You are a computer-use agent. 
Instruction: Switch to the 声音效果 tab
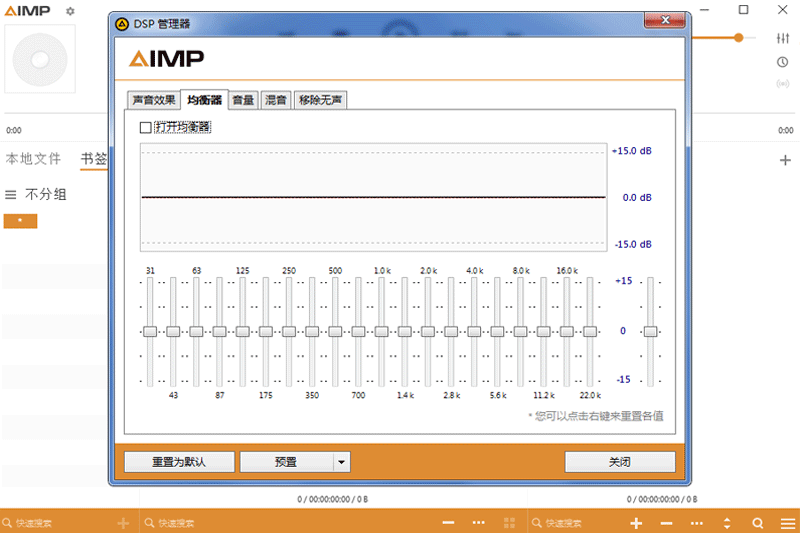pos(154,100)
